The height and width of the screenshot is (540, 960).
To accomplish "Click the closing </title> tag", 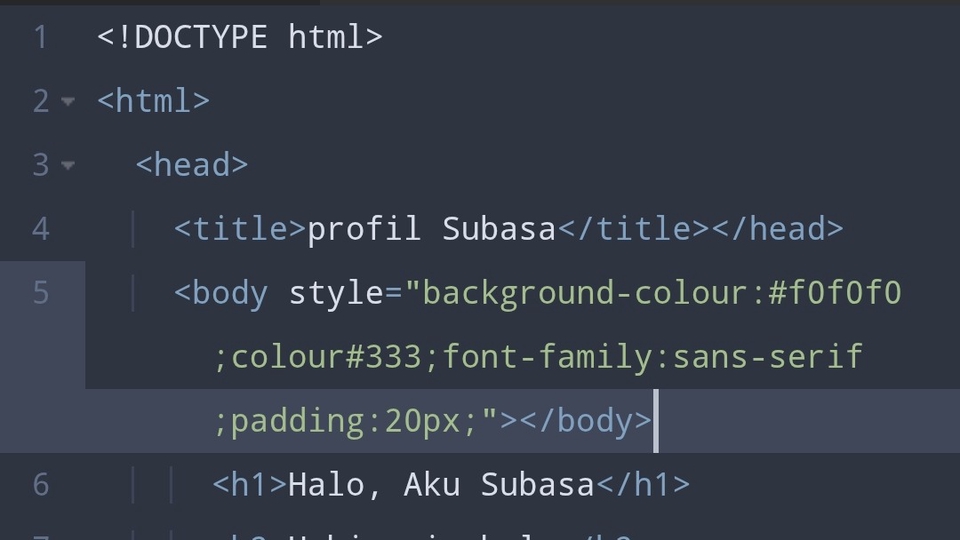I will (x=634, y=229).
